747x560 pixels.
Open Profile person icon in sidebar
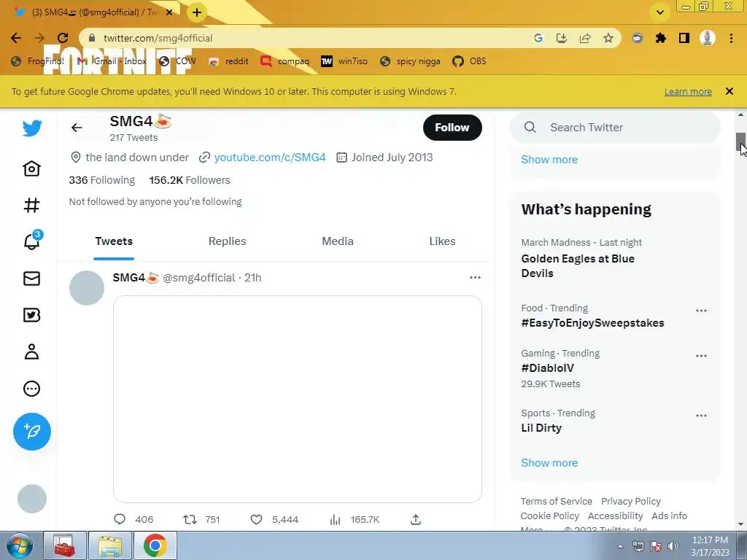(32, 352)
